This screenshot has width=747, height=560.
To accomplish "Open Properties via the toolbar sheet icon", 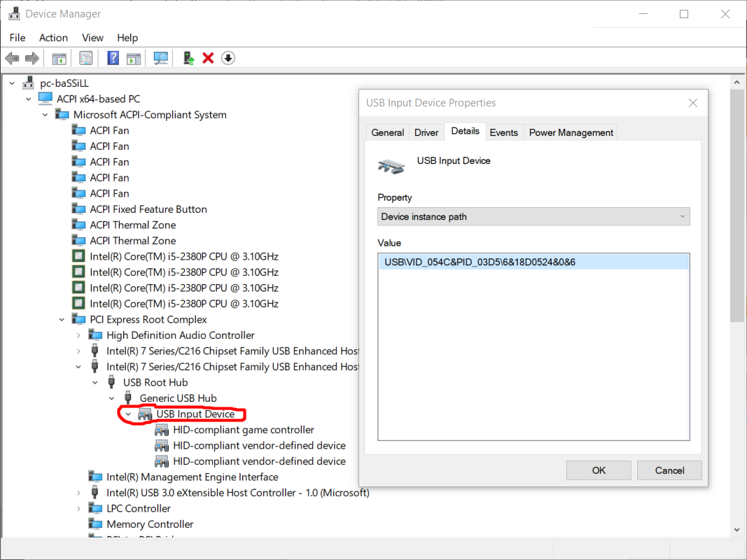I will click(85, 59).
